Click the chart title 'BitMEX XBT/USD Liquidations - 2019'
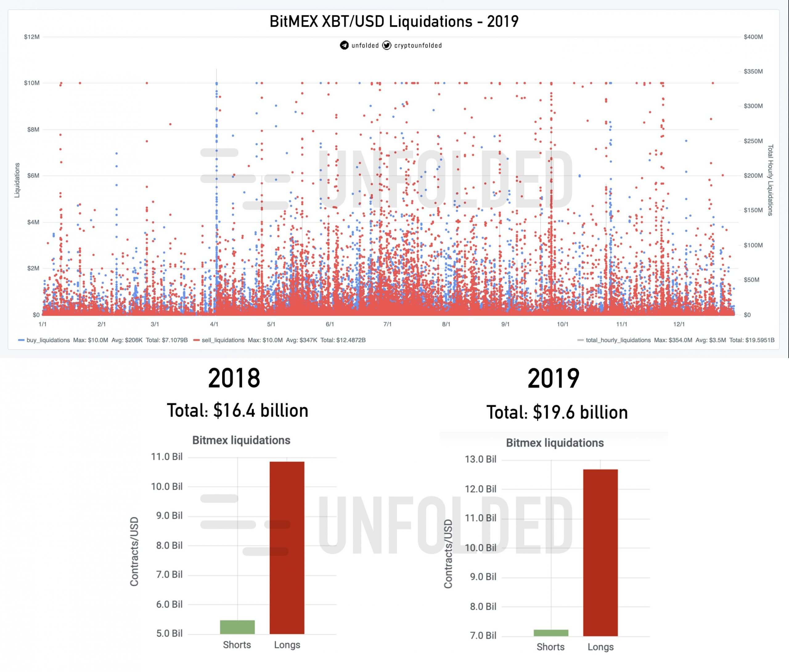This screenshot has width=789, height=672. coord(394,21)
